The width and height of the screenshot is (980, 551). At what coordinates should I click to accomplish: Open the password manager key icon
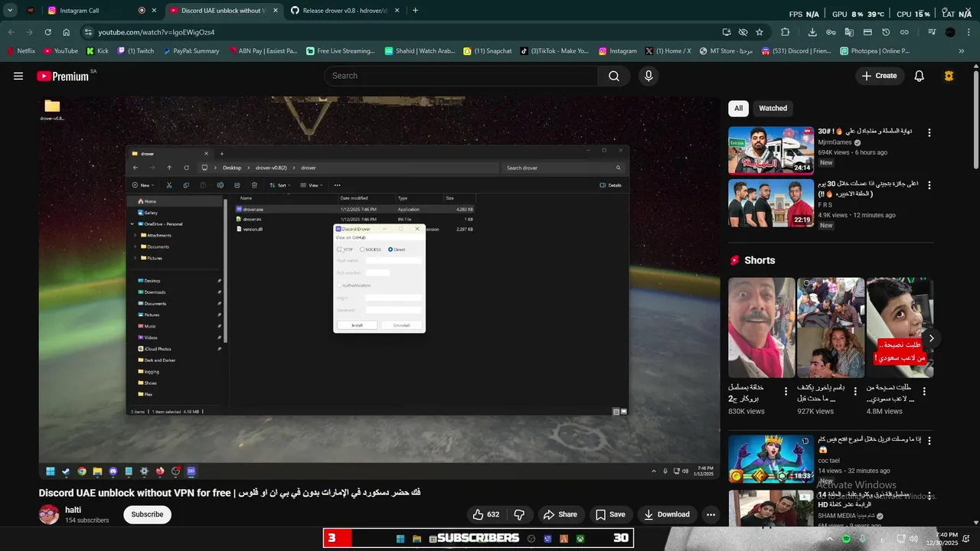pos(831,32)
